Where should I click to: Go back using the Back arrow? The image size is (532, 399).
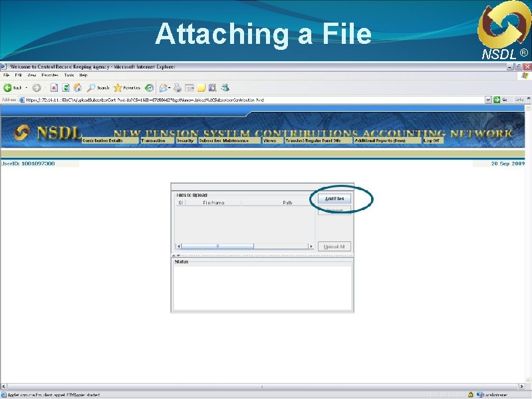12,88
